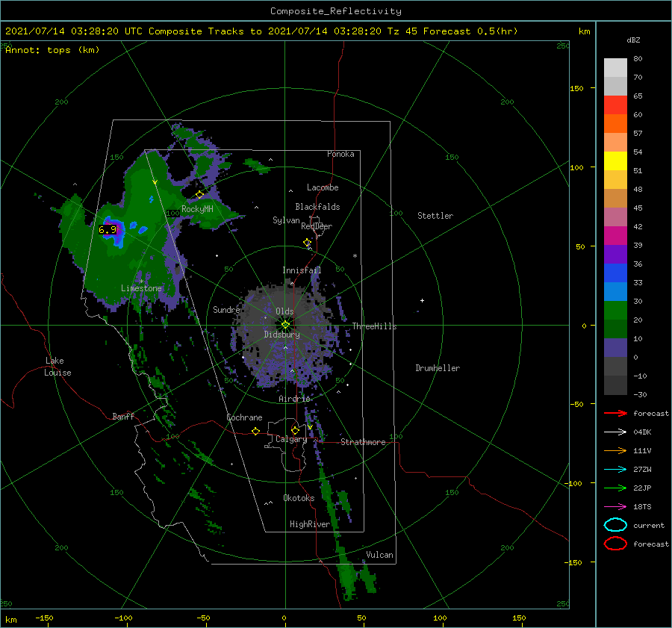Click the red forecast arrow in the legend

point(615,413)
